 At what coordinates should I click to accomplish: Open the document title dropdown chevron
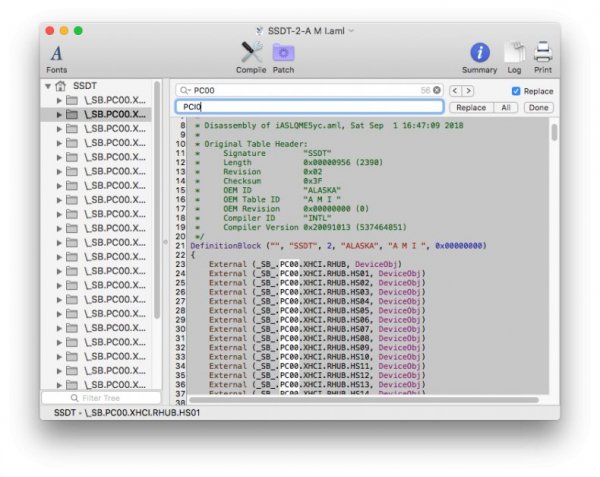(x=351, y=31)
